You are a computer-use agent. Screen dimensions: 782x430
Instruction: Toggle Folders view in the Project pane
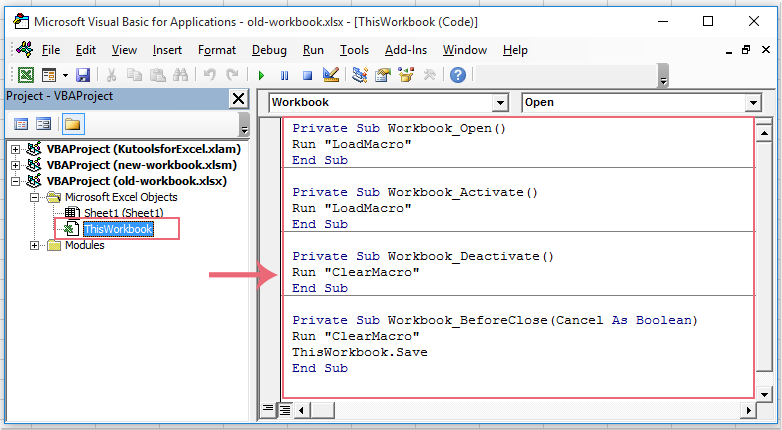(x=73, y=124)
